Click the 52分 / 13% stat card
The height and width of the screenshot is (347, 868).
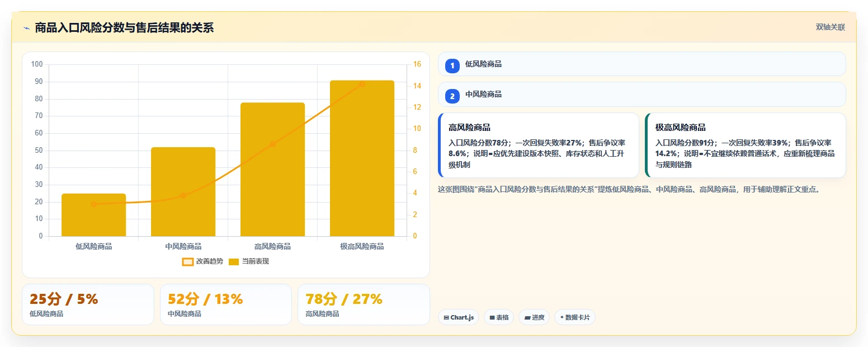point(226,304)
